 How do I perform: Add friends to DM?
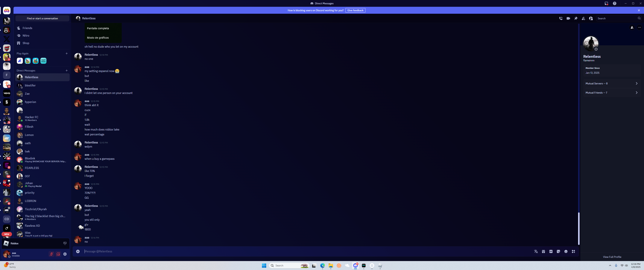click(583, 18)
